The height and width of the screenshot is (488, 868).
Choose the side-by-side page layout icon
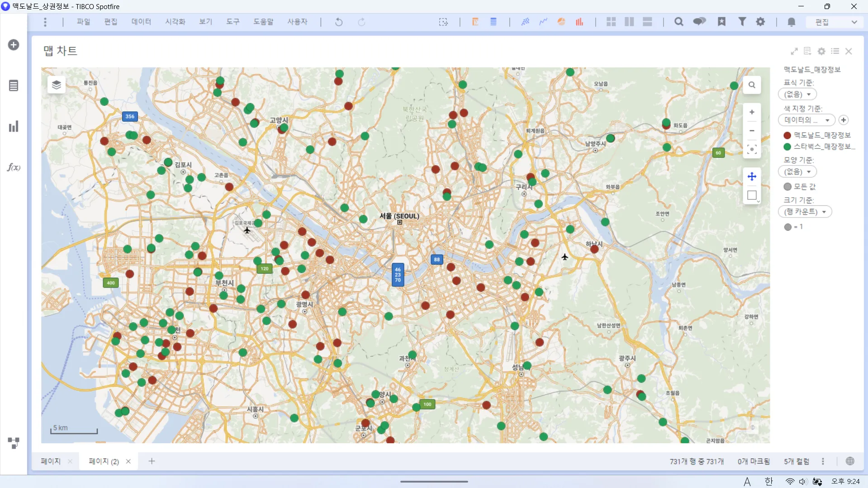coord(629,22)
